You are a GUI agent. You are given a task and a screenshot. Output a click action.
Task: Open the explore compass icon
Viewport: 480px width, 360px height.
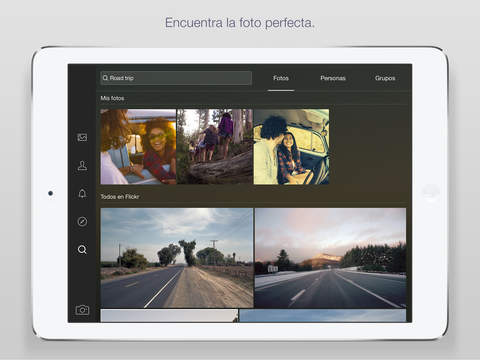pyautogui.click(x=82, y=221)
